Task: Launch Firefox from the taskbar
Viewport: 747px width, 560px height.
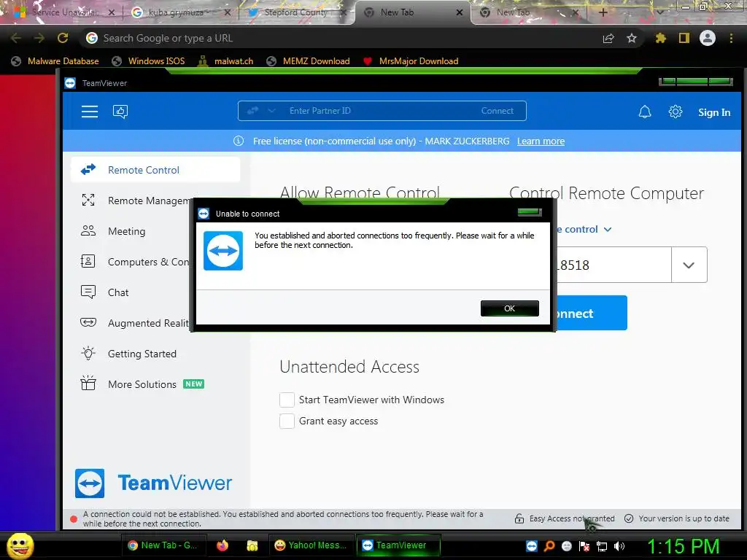Action: (x=222, y=545)
